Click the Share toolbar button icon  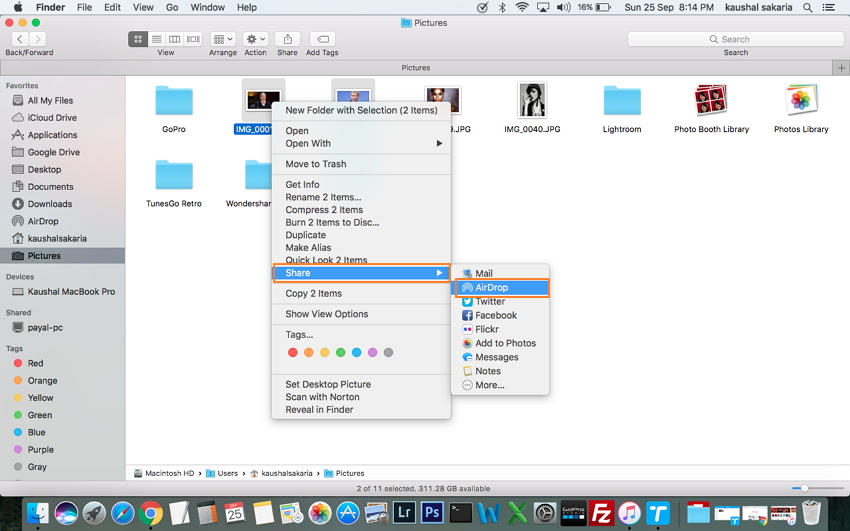(287, 39)
